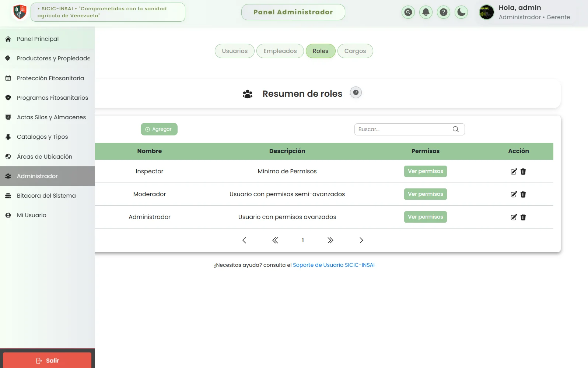The image size is (588, 368).
Task: Open Panel Principal in sidebar
Action: tap(48, 39)
